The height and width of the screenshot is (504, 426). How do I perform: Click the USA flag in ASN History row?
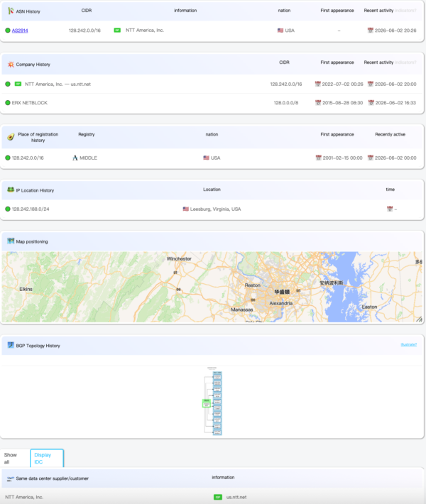[280, 31]
